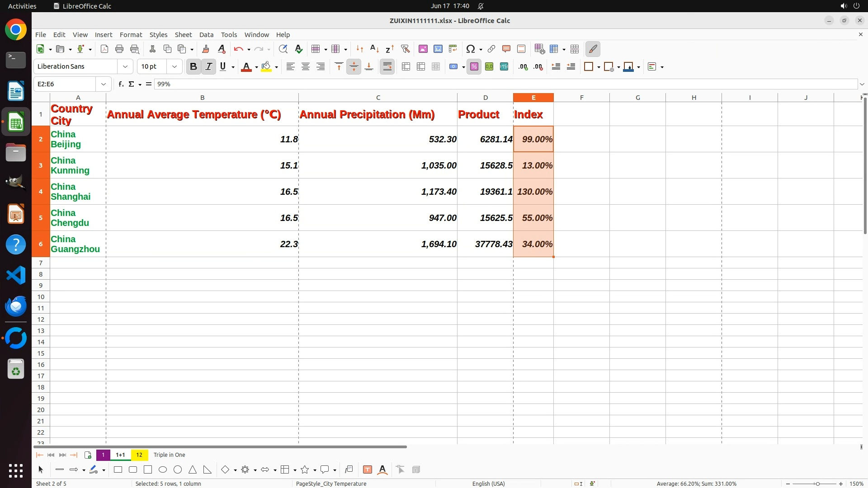The width and height of the screenshot is (868, 488).
Task: Toggle Bold formatting
Action: [193, 67]
